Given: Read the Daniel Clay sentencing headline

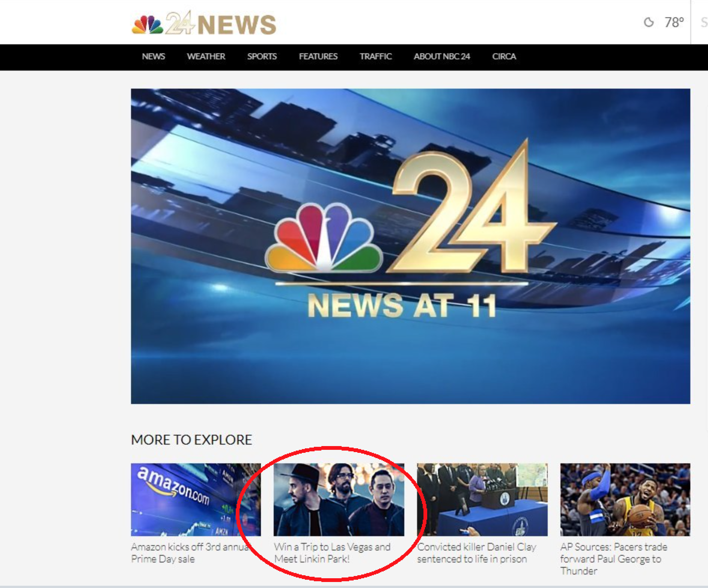Looking at the screenshot, I should 477,553.
